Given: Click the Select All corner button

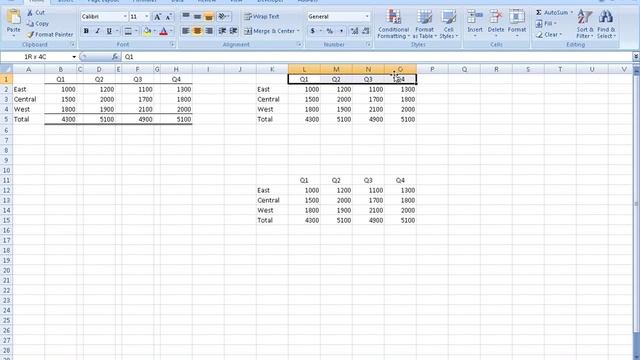Looking at the screenshot, I should click(x=6, y=69).
